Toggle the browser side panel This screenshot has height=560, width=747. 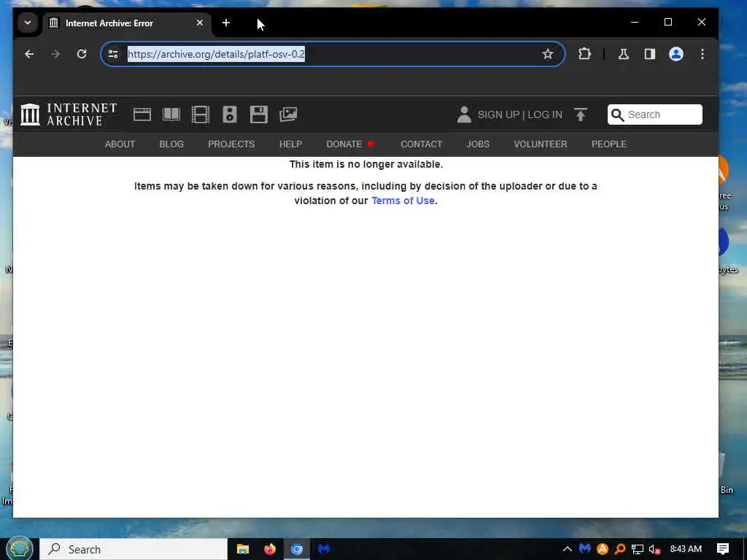point(650,54)
